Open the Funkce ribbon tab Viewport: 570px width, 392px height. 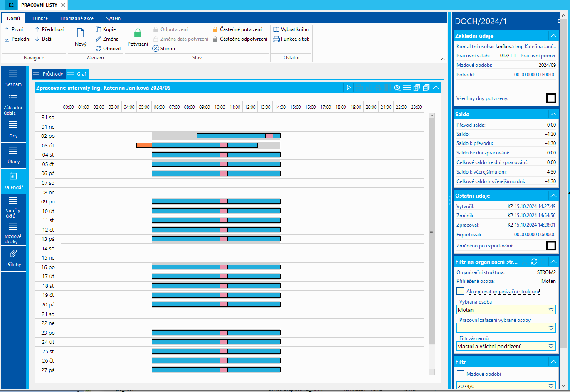click(40, 18)
